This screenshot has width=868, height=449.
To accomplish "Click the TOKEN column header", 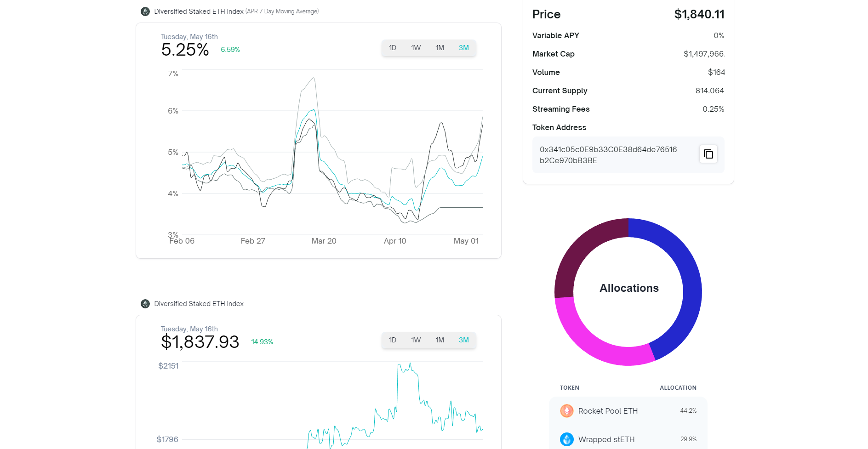I will pos(570,388).
